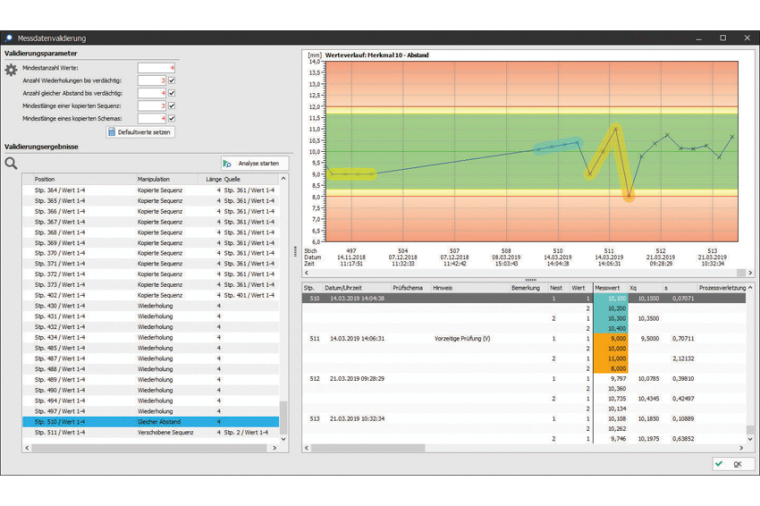
Task: Sort results by the Position column header
Action: (x=80, y=179)
